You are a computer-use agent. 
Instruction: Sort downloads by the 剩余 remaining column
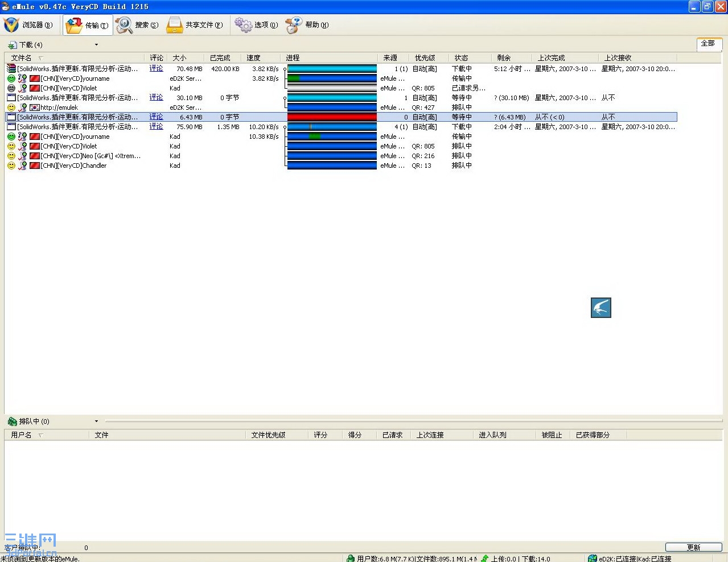(512, 58)
